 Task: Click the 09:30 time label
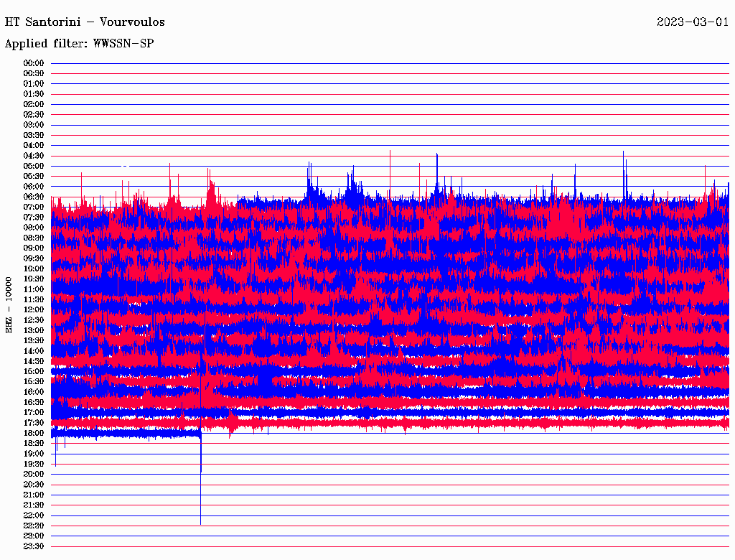34,258
